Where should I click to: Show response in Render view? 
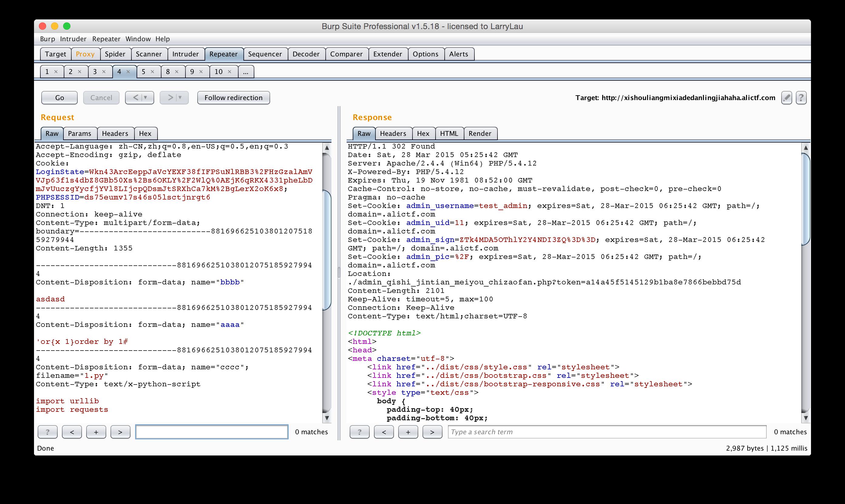point(480,133)
